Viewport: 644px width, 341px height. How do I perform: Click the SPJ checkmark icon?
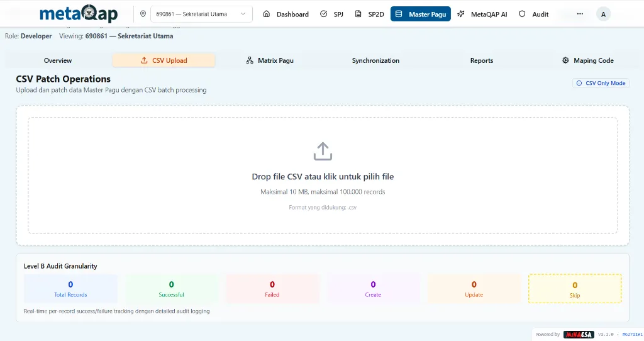click(324, 14)
